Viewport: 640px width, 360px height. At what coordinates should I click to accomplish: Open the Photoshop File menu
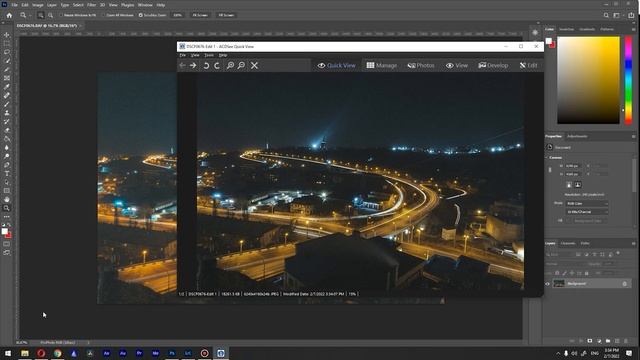pyautogui.click(x=14, y=5)
